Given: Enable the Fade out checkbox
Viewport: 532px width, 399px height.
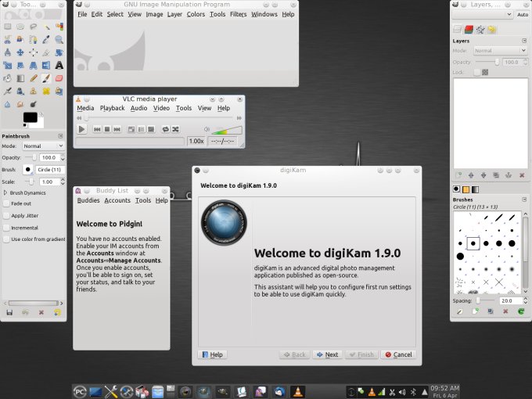Looking at the screenshot, I should tap(7, 203).
